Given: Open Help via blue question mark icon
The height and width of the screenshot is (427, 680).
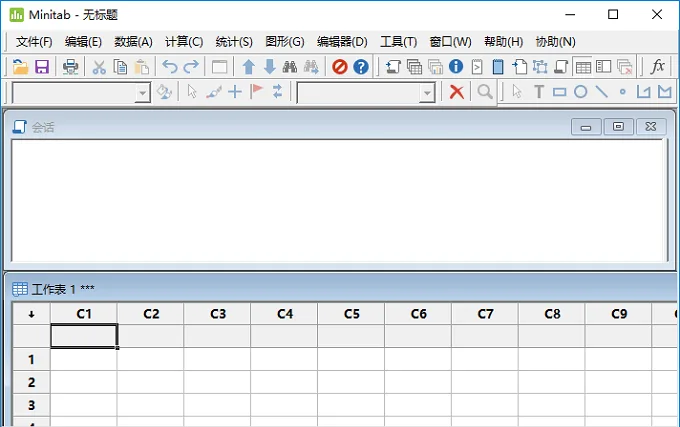Looking at the screenshot, I should pyautogui.click(x=361, y=67).
